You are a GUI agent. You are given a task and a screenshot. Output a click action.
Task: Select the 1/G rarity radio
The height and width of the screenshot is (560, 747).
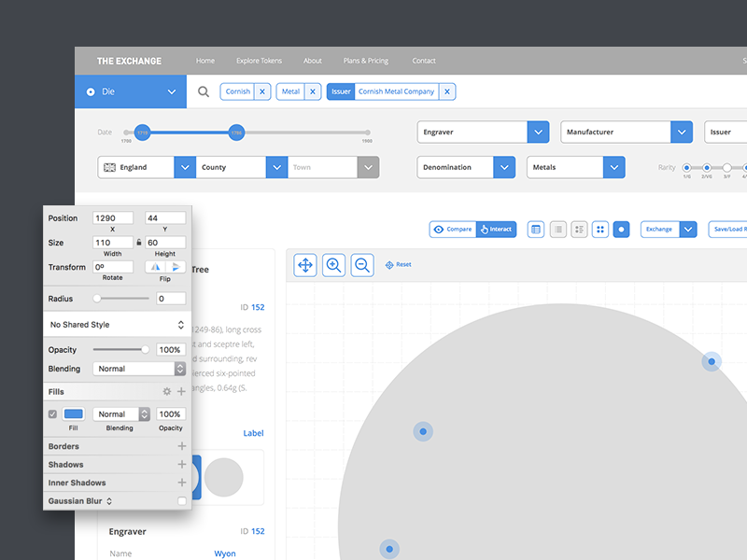(686, 168)
